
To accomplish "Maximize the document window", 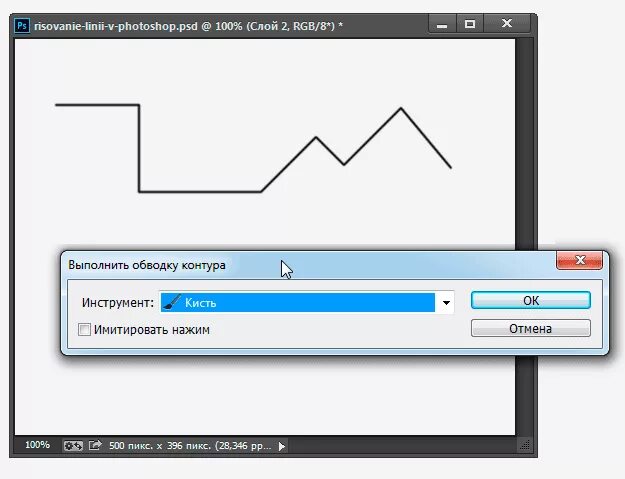I will pyautogui.click(x=470, y=24).
